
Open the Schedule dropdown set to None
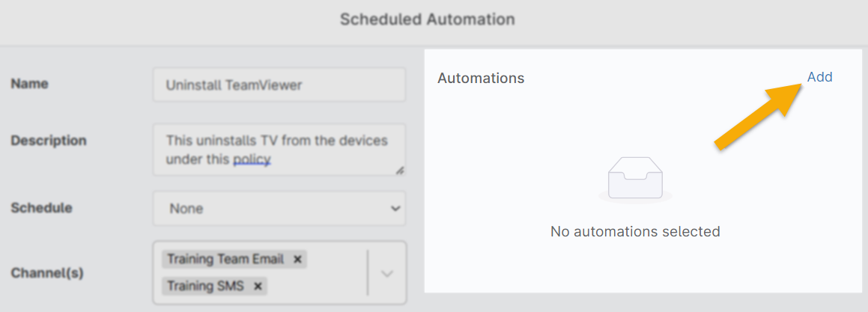[x=279, y=208]
